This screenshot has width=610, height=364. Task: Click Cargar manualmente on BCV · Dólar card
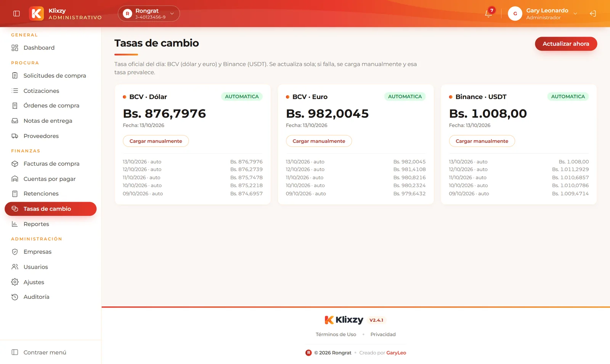point(156,141)
